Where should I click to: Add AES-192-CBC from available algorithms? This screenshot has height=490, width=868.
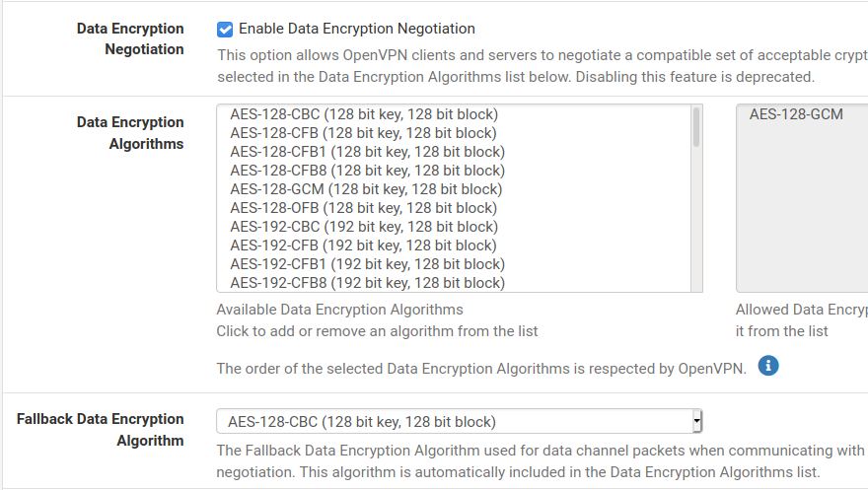[x=364, y=227]
